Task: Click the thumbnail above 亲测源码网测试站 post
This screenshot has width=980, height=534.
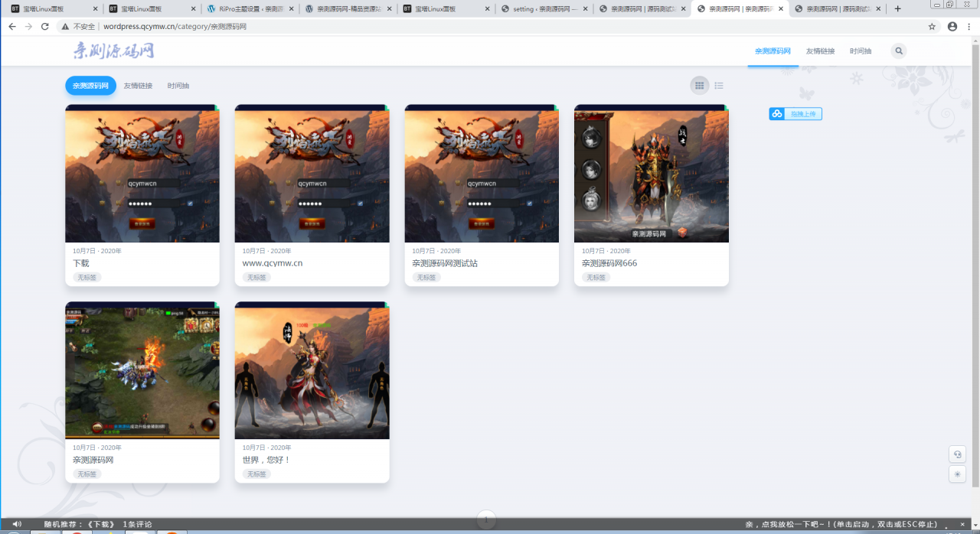Action: [x=482, y=174]
